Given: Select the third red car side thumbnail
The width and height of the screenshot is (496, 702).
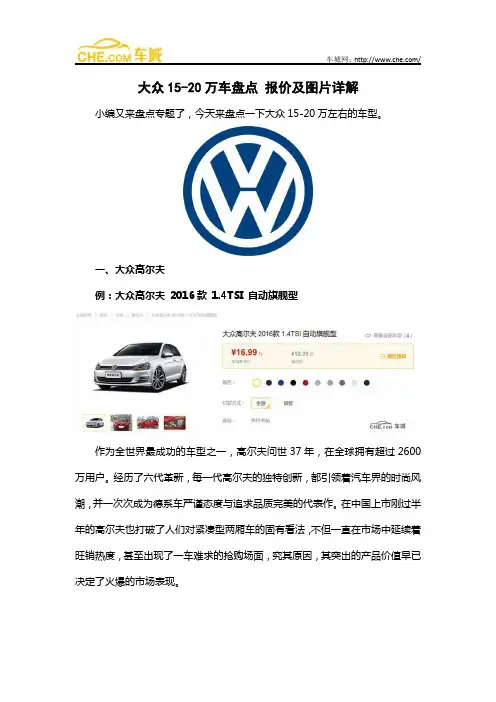Looking at the screenshot, I should tap(148, 423).
